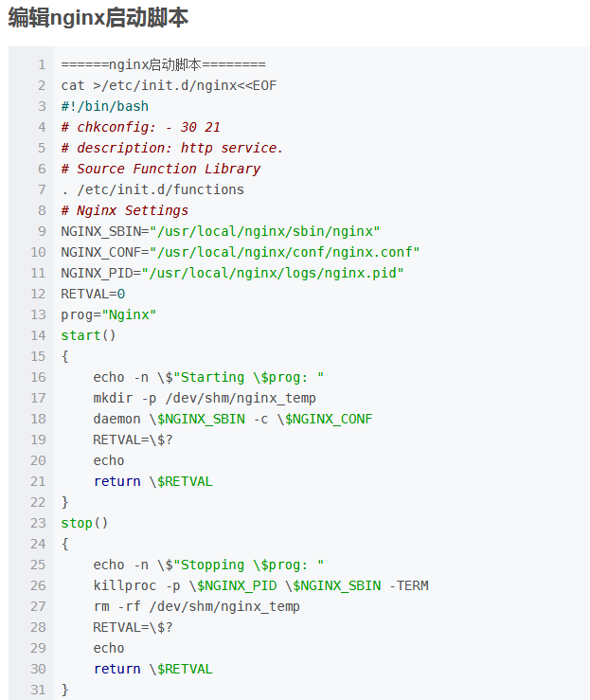This screenshot has height=700, width=590.
Task: Click the '# description: http service.' comment
Action: point(171,148)
